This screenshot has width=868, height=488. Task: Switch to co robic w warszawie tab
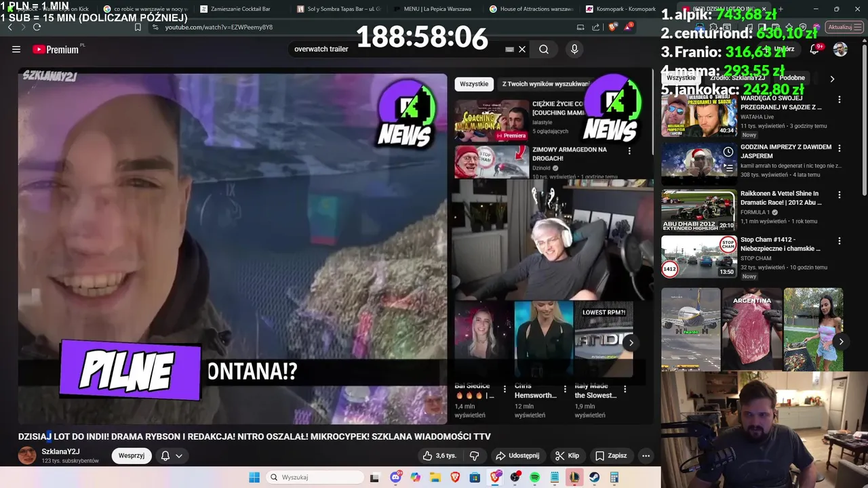[145, 9]
